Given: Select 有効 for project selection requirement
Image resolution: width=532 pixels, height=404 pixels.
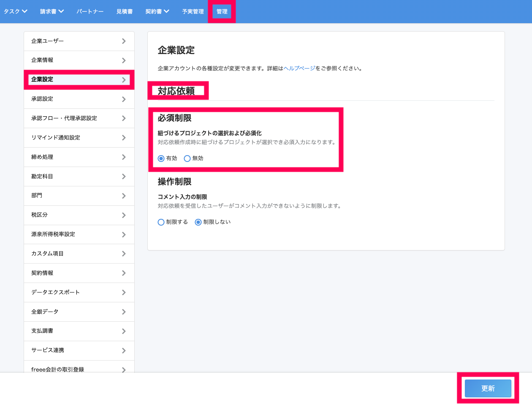Looking at the screenshot, I should pyautogui.click(x=161, y=159).
